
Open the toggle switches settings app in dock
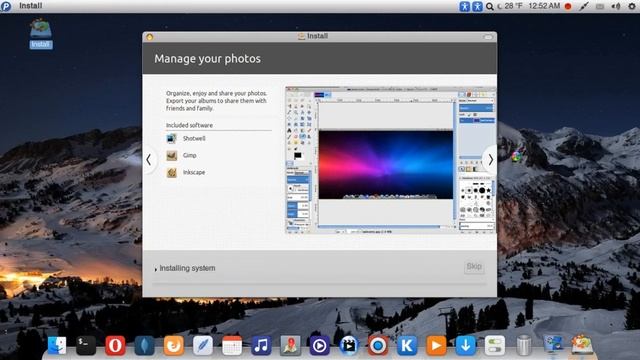495,345
